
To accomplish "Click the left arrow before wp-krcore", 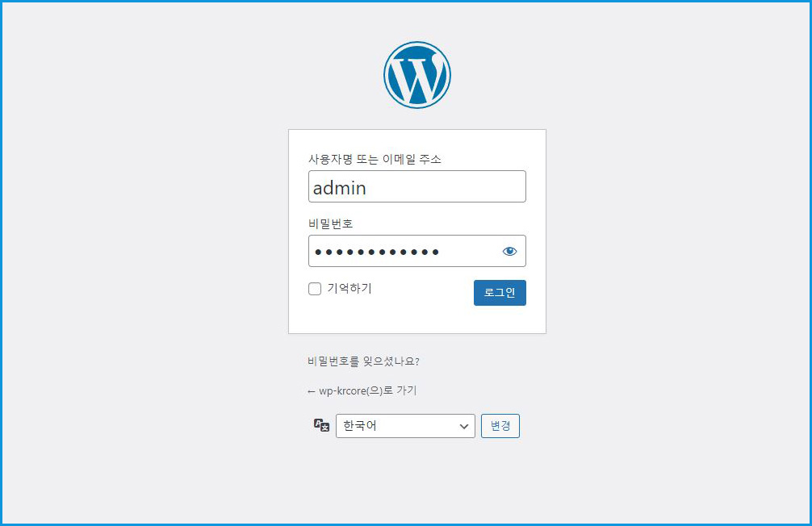I will coord(312,391).
